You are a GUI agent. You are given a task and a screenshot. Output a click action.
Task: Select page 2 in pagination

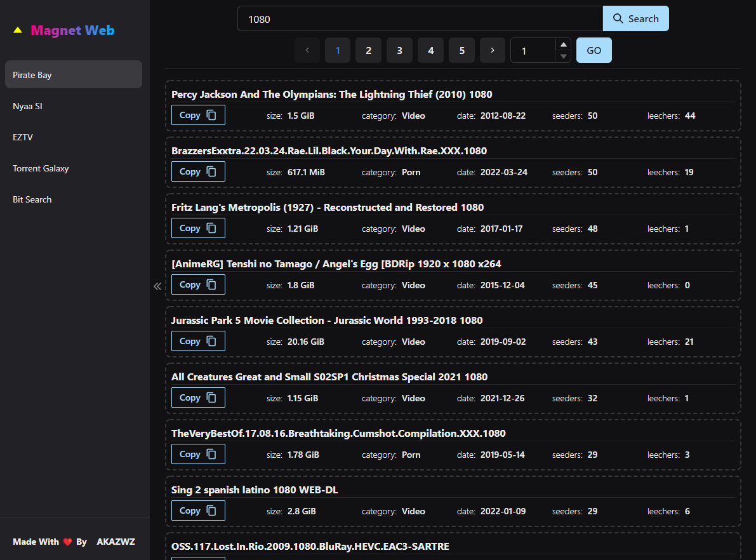click(x=368, y=50)
